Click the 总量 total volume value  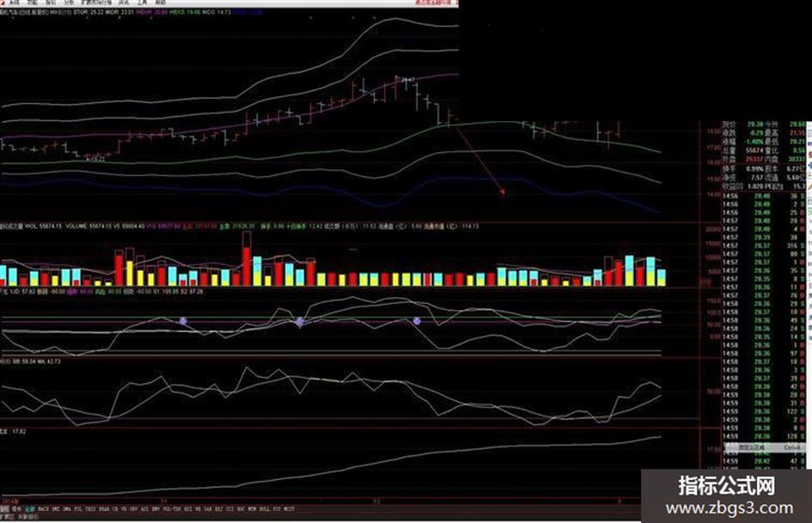[754, 150]
